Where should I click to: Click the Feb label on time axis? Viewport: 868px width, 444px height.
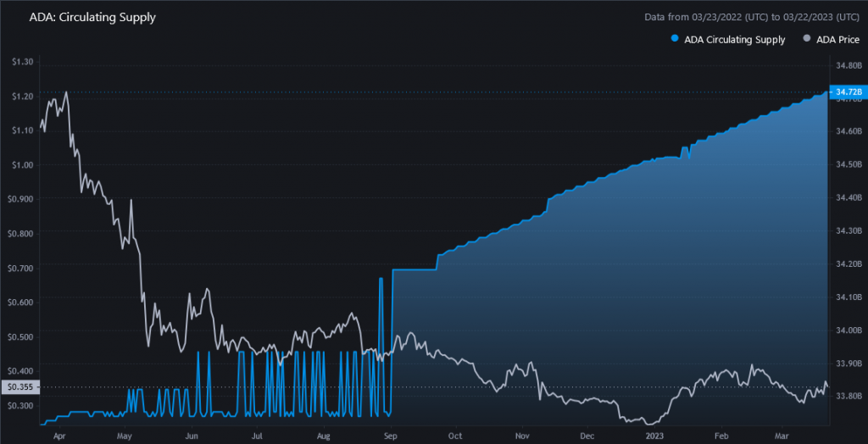pyautogui.click(x=721, y=436)
